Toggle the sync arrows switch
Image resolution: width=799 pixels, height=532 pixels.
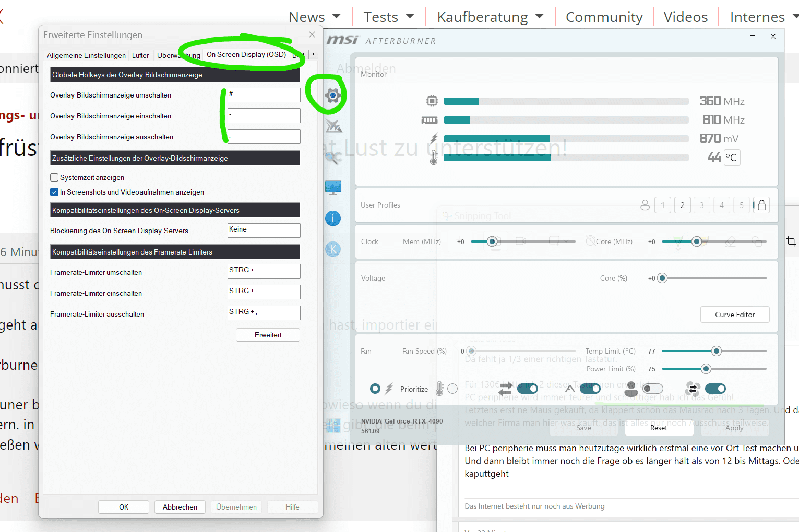(528, 389)
